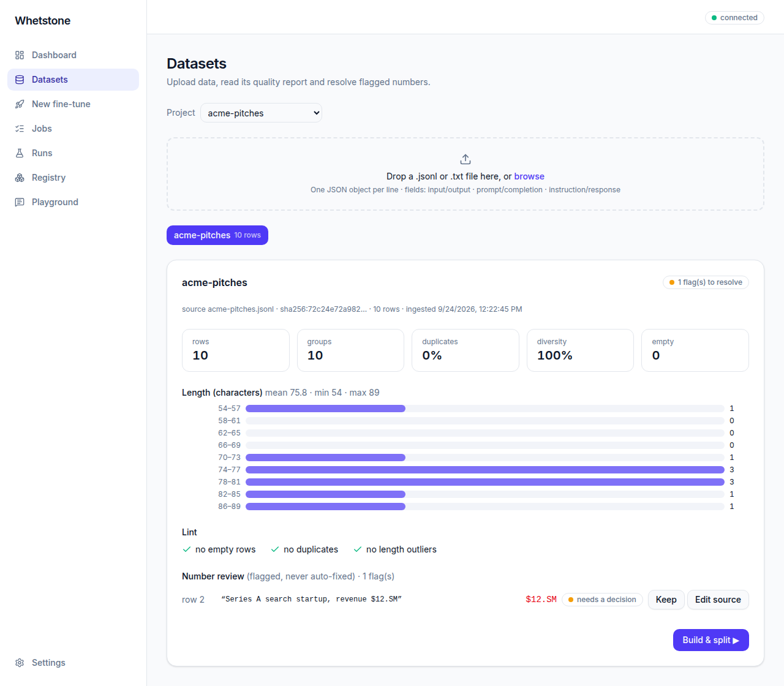Screen dimensions: 784x686
Task: Click the diversity 100% stat card
Action: 580,350
